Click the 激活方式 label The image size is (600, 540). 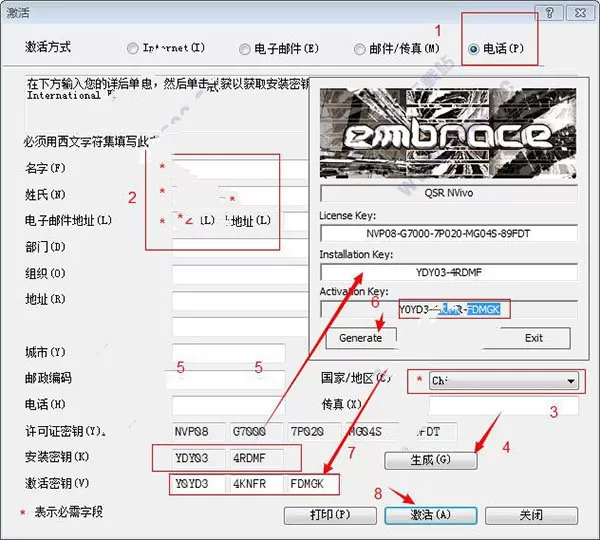[x=48, y=47]
